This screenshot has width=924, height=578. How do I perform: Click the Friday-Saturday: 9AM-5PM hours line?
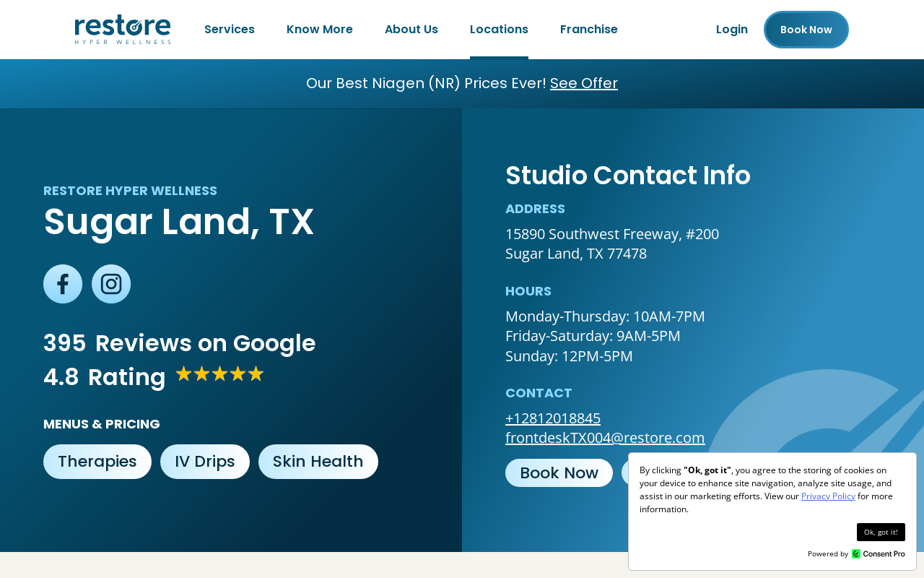click(593, 336)
